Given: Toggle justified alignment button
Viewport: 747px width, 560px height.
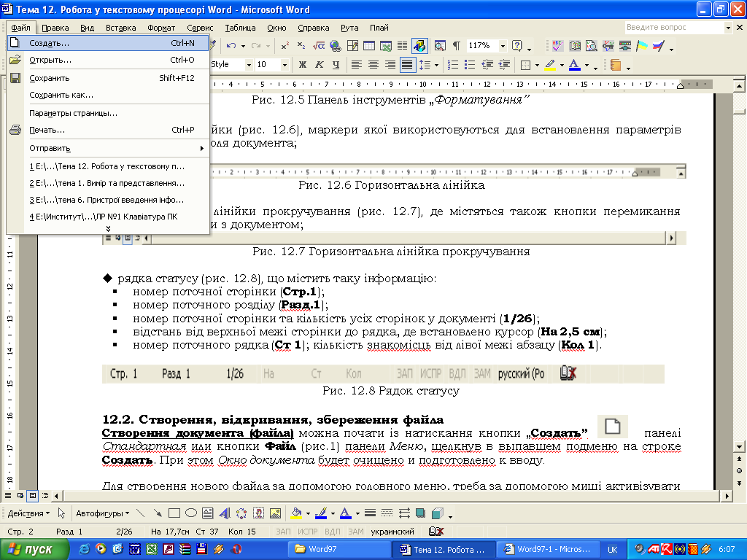Looking at the screenshot, I should tap(407, 64).
